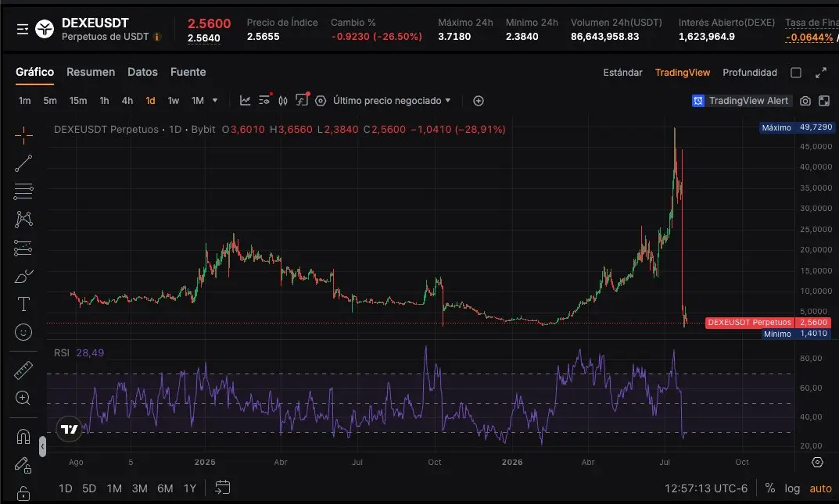This screenshot has height=504, width=839.
Task: Open the Fibonacci retracement tools
Action: [23, 191]
